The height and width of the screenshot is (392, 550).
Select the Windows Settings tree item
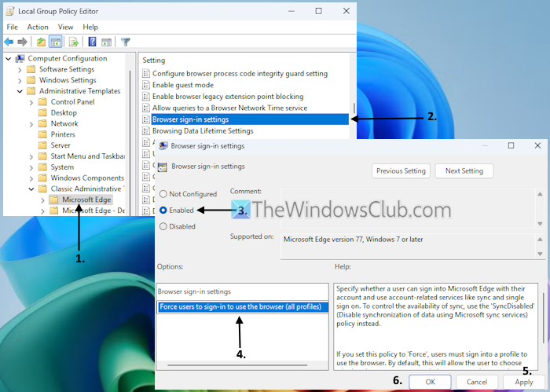(x=68, y=80)
